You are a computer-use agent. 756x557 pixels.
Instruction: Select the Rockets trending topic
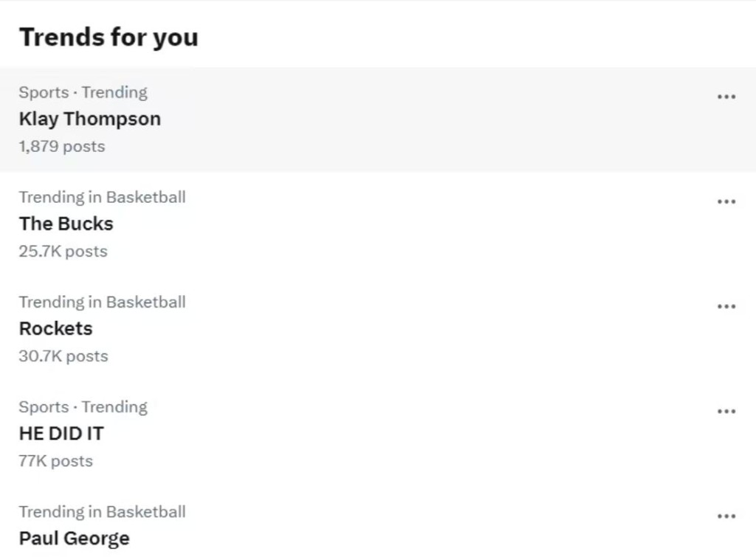pyautogui.click(x=55, y=328)
